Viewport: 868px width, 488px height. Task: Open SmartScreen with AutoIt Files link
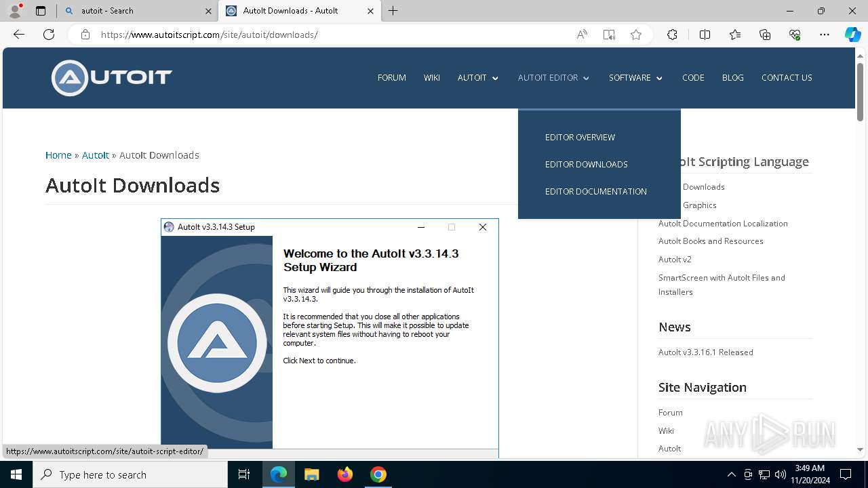[722, 285]
